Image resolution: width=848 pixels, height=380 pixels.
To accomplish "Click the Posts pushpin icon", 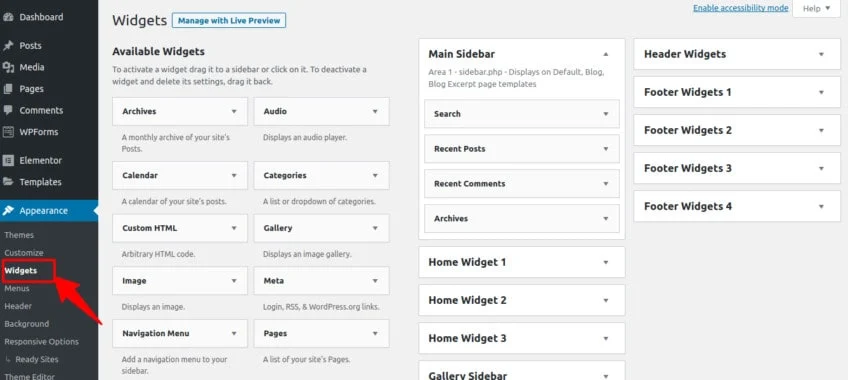I will click(x=8, y=45).
